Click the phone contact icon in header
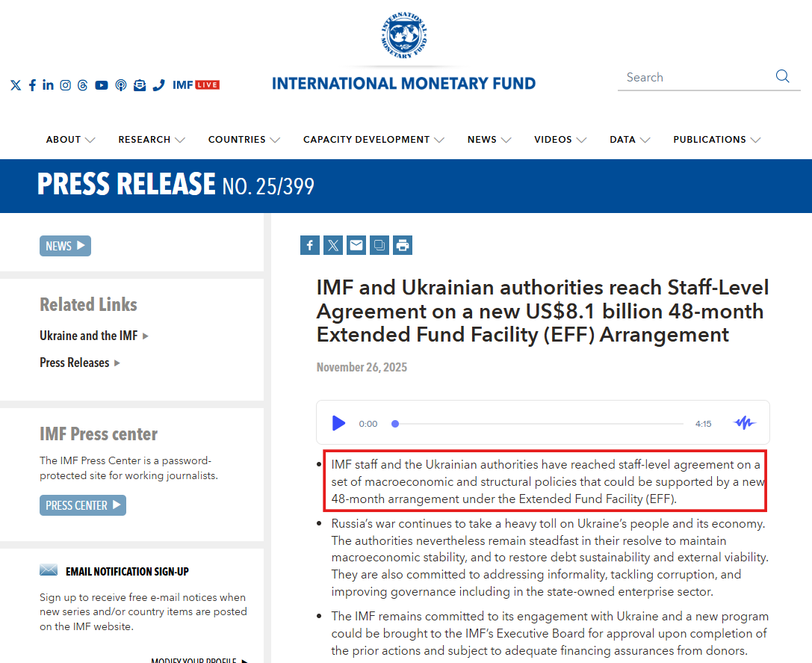The image size is (812, 663). [158, 85]
